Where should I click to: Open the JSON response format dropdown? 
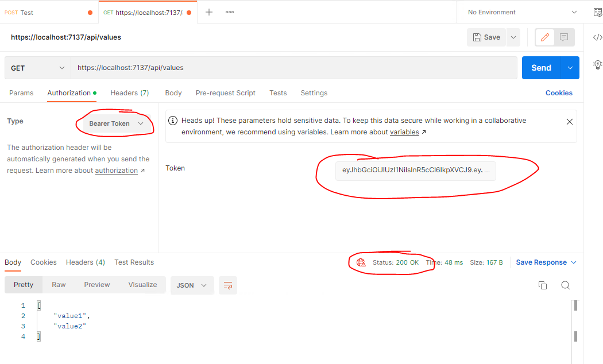(192, 285)
